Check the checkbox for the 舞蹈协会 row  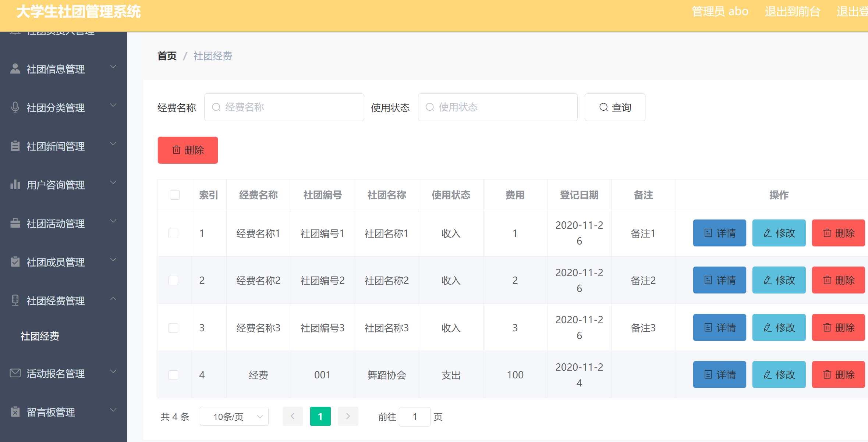[x=174, y=375]
